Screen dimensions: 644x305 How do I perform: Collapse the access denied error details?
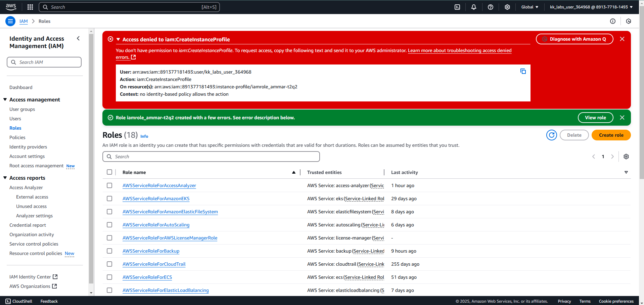118,39
